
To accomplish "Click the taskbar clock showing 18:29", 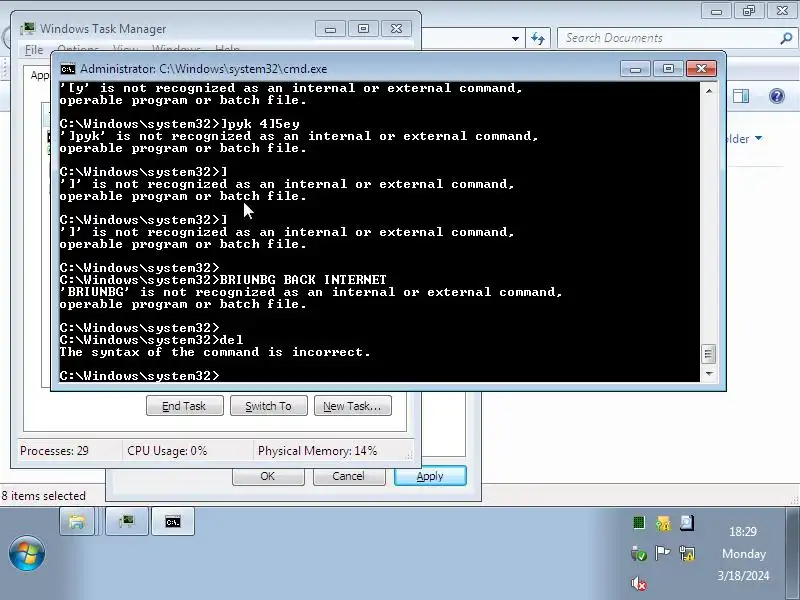I will pos(742,532).
